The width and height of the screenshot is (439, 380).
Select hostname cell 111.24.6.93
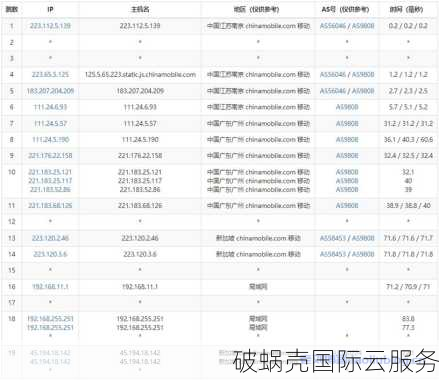140,107
